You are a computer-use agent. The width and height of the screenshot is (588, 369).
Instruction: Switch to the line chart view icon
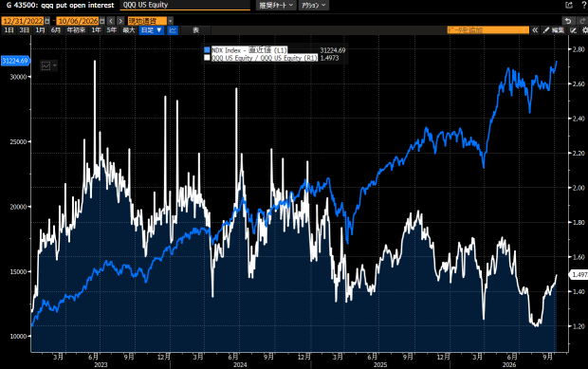coord(173,30)
